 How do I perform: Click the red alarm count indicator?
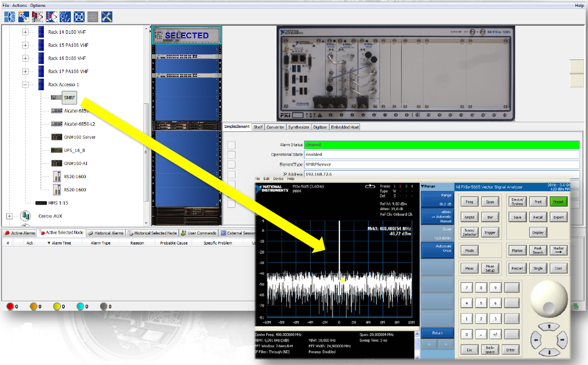tap(10, 307)
